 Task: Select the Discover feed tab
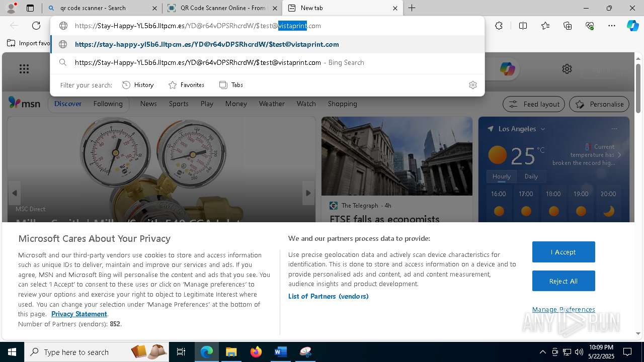[x=68, y=104]
